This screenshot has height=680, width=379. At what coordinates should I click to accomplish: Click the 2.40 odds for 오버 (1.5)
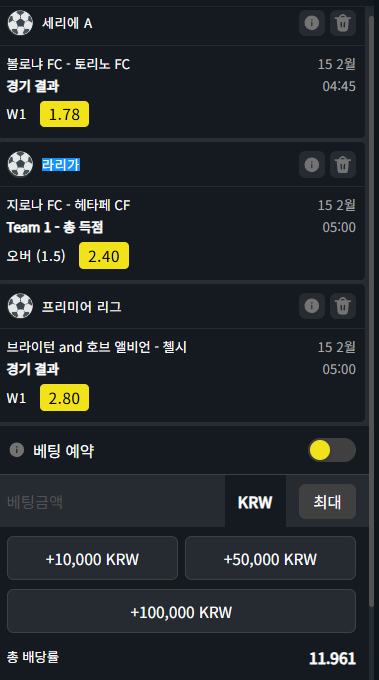104,256
